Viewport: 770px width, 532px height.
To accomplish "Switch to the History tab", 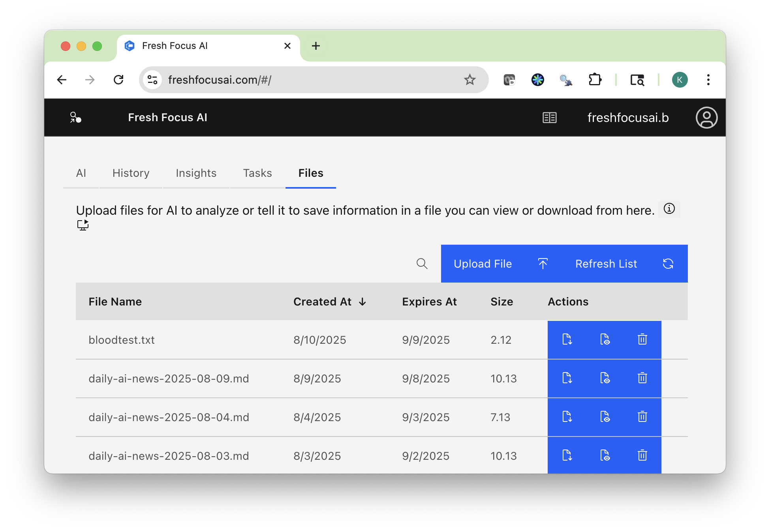I will (131, 173).
